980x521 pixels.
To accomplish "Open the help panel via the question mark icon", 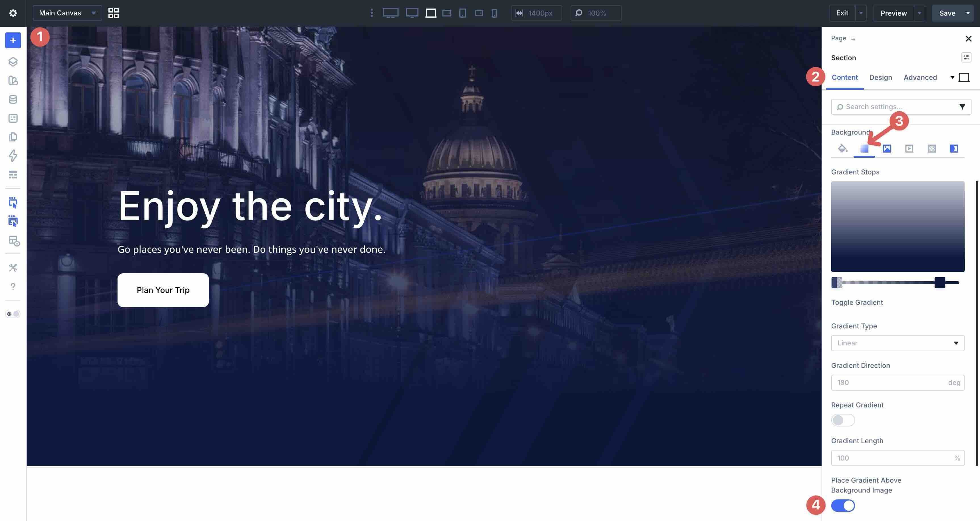I will click(x=13, y=286).
